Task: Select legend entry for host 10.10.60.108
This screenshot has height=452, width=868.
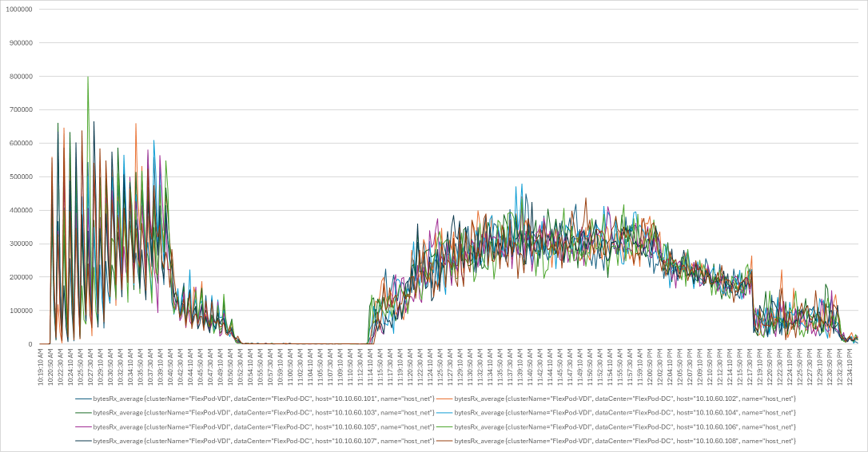Action: 615,442
